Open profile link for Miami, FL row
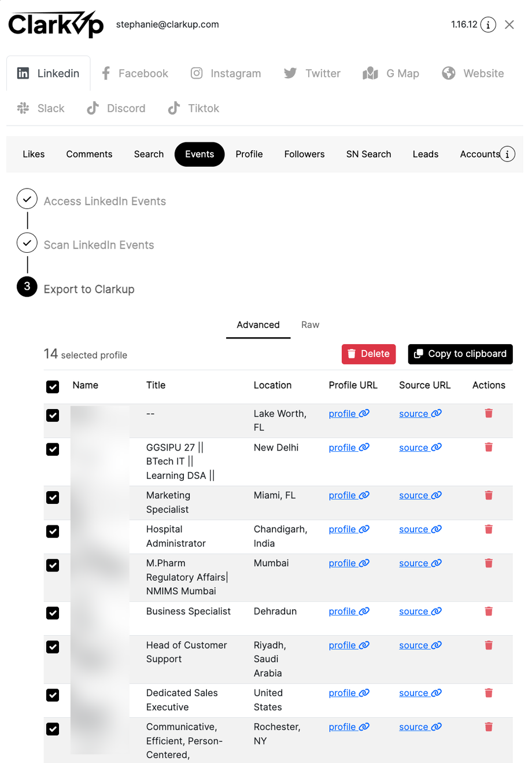The width and height of the screenshot is (532, 763). [x=349, y=495]
